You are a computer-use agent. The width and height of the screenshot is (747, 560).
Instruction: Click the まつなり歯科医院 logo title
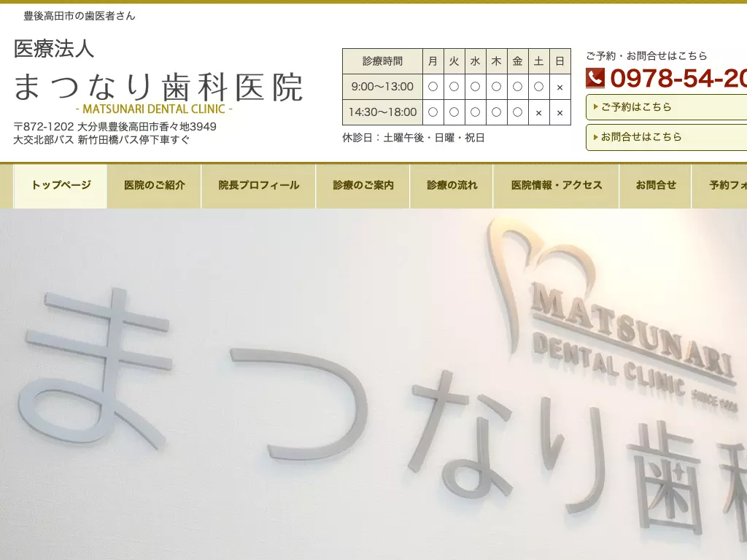click(158, 87)
